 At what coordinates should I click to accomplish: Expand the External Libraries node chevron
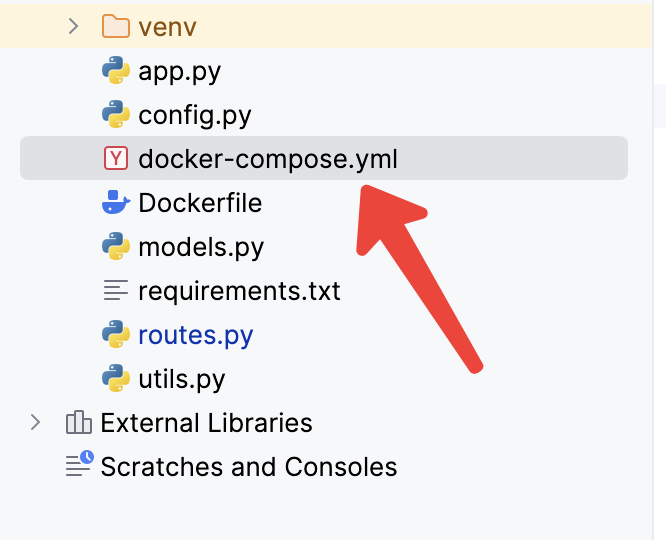35,422
